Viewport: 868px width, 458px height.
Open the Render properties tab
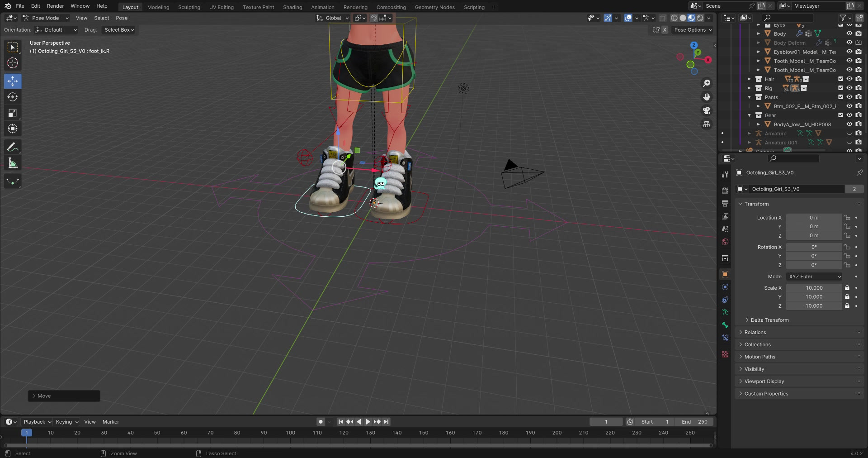click(725, 191)
